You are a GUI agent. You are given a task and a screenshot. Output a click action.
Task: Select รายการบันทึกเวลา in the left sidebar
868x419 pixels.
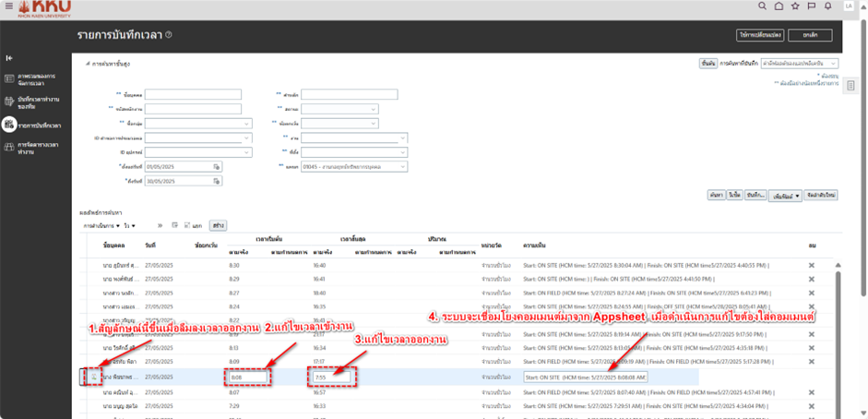click(x=37, y=124)
